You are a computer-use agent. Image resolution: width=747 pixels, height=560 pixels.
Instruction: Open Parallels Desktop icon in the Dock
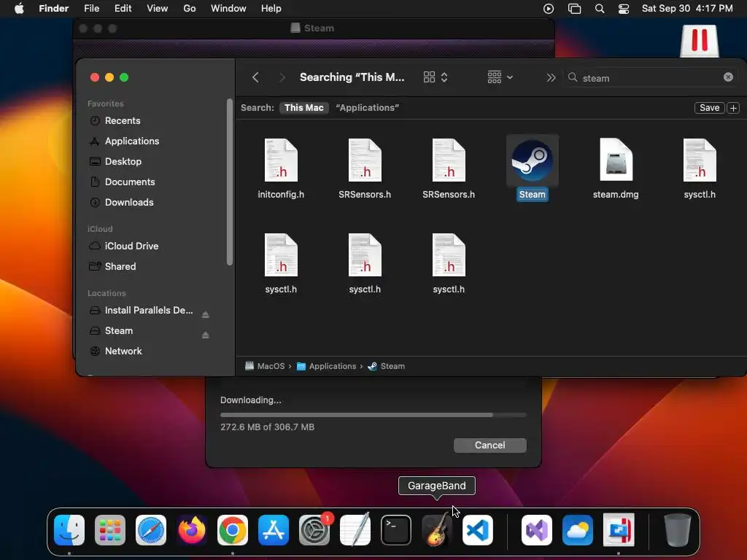coord(619,529)
